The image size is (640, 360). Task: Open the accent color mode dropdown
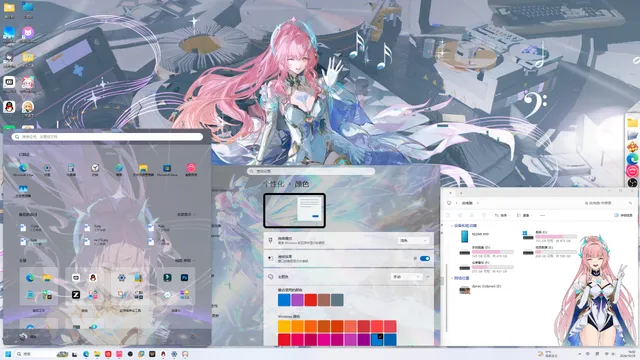click(406, 277)
